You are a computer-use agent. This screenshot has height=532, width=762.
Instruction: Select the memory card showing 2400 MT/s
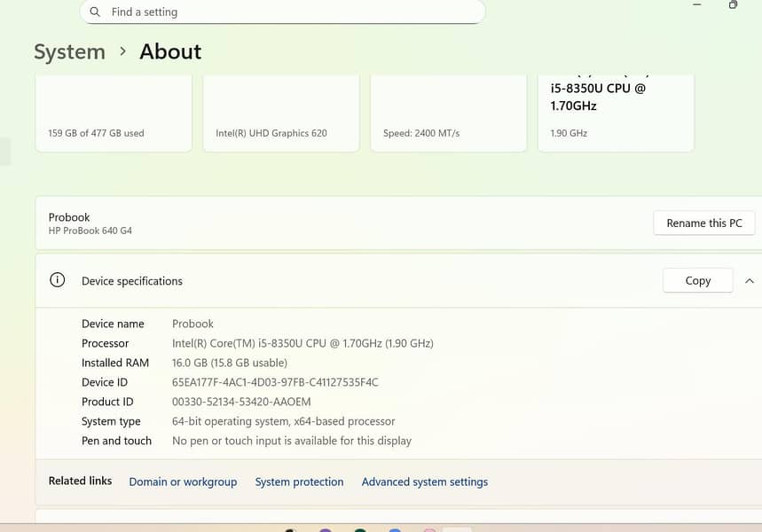pyautogui.click(x=448, y=115)
